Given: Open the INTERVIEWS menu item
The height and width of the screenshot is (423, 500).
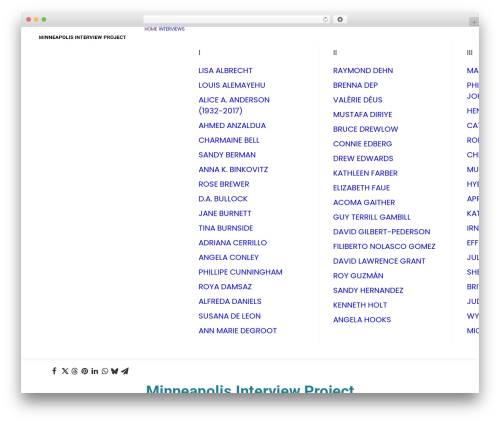Looking at the screenshot, I should [172, 29].
